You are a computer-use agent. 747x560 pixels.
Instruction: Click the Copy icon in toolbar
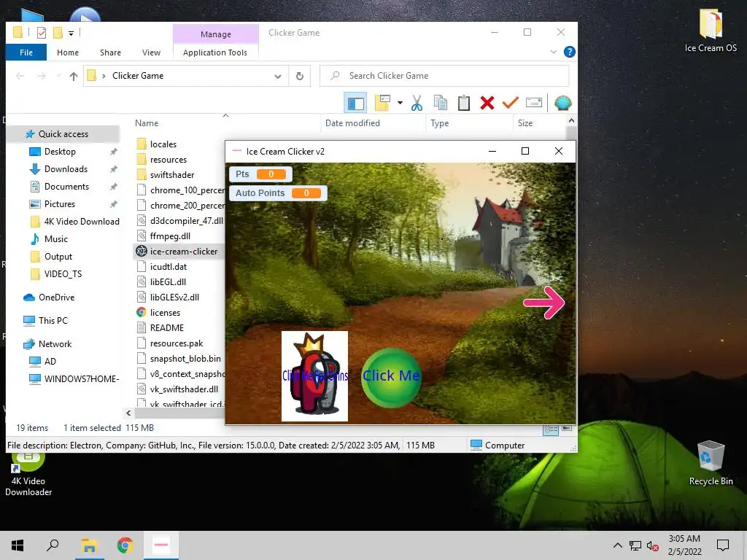(440, 103)
